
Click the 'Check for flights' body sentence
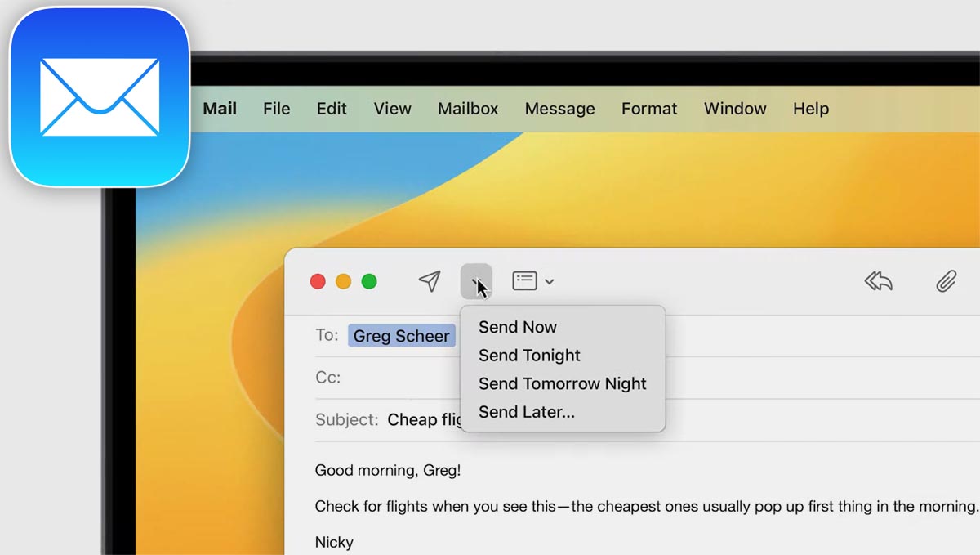pyautogui.click(x=646, y=507)
